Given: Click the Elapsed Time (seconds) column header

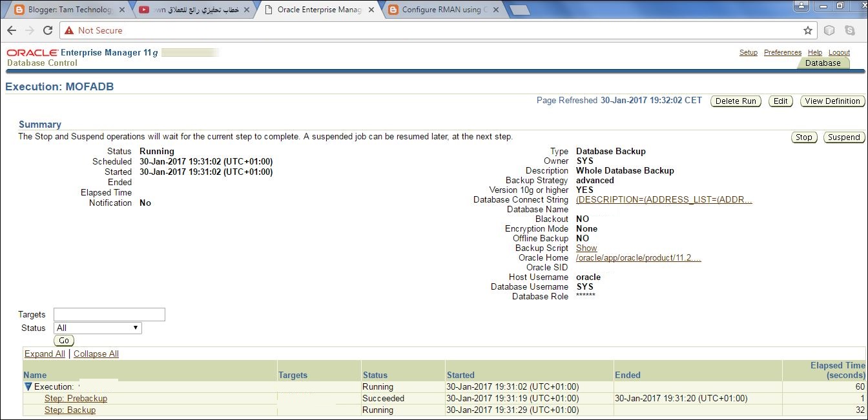Looking at the screenshot, I should 838,370.
